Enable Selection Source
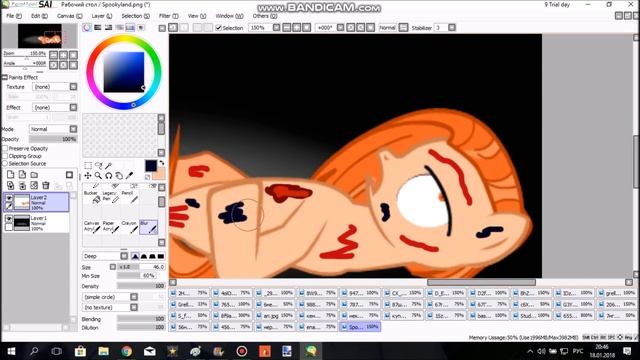 (5, 163)
